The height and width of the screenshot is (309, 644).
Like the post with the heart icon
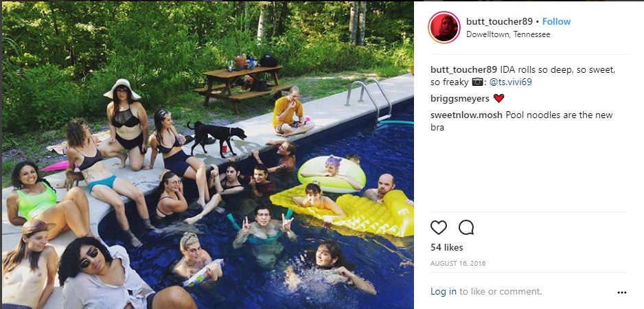coord(438,227)
